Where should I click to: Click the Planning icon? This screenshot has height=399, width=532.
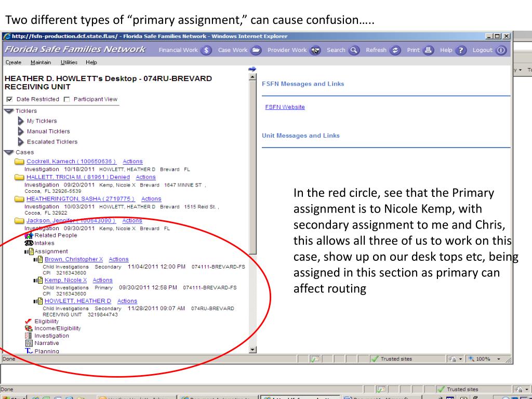coord(29,351)
